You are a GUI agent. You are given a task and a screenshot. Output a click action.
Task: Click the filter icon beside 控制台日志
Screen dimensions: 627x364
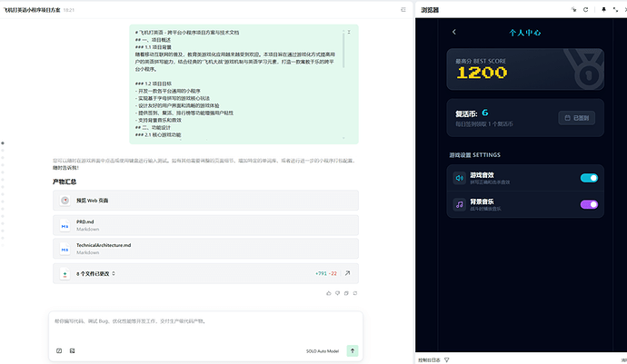pos(446,359)
